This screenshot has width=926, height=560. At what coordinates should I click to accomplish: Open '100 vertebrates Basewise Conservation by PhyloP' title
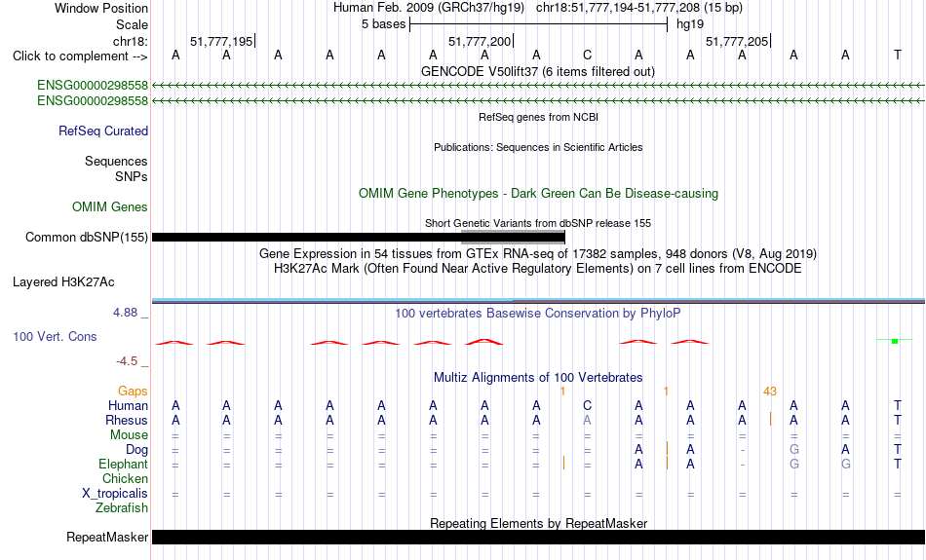538,313
